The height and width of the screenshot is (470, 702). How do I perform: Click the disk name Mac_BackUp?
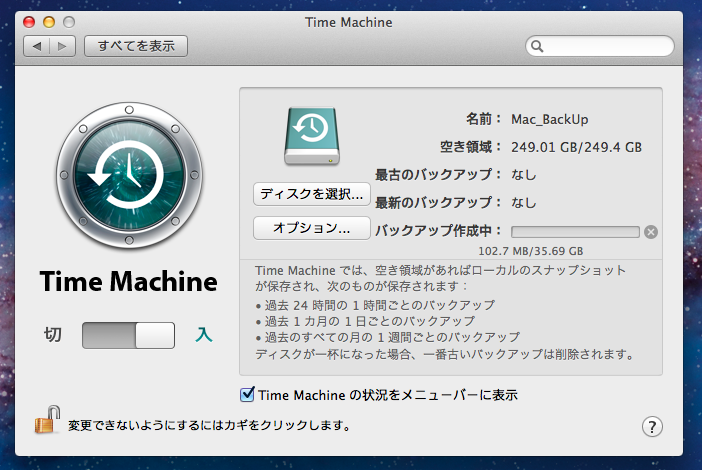[x=550, y=120]
